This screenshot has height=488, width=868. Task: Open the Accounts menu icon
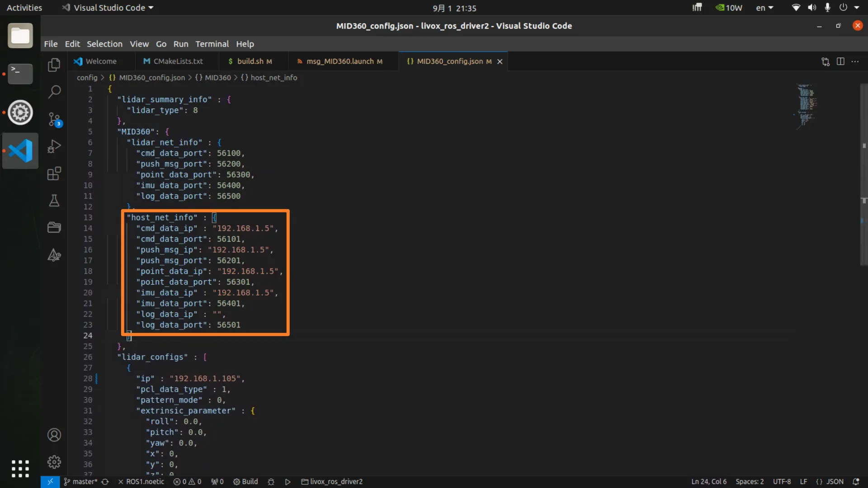(x=54, y=435)
